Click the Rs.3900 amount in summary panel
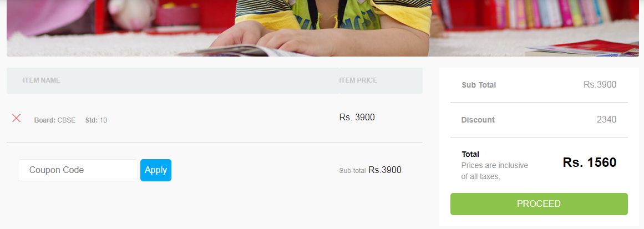This screenshot has height=229, width=644. (x=600, y=84)
